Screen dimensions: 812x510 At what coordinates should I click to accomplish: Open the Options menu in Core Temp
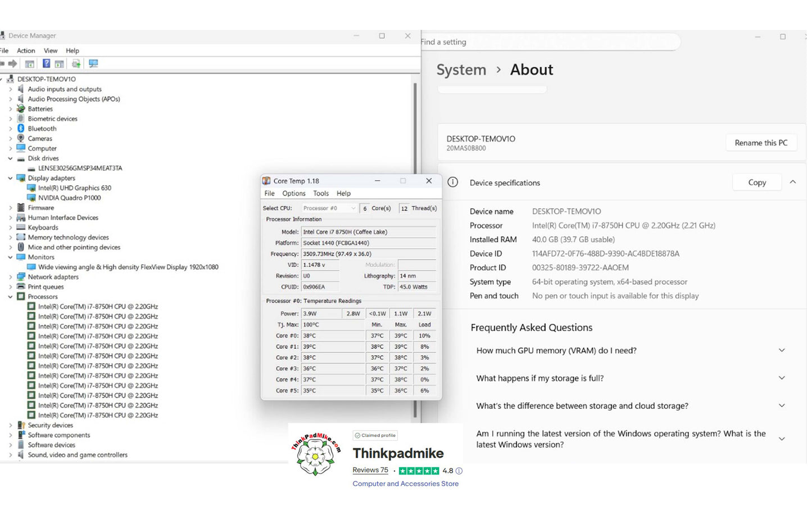pyautogui.click(x=294, y=194)
